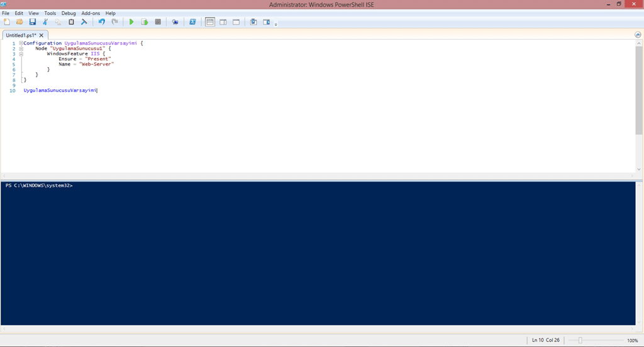
Task: Redo the last undone edit
Action: coord(114,22)
